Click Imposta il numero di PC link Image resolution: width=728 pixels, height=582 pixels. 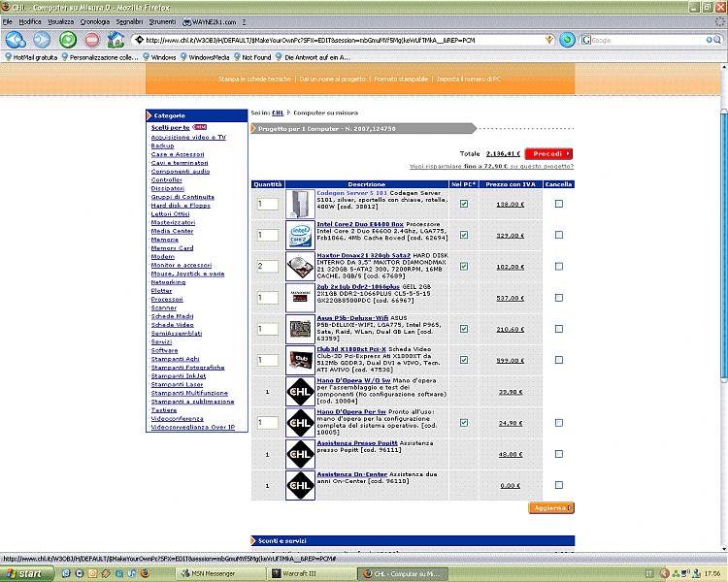469,80
